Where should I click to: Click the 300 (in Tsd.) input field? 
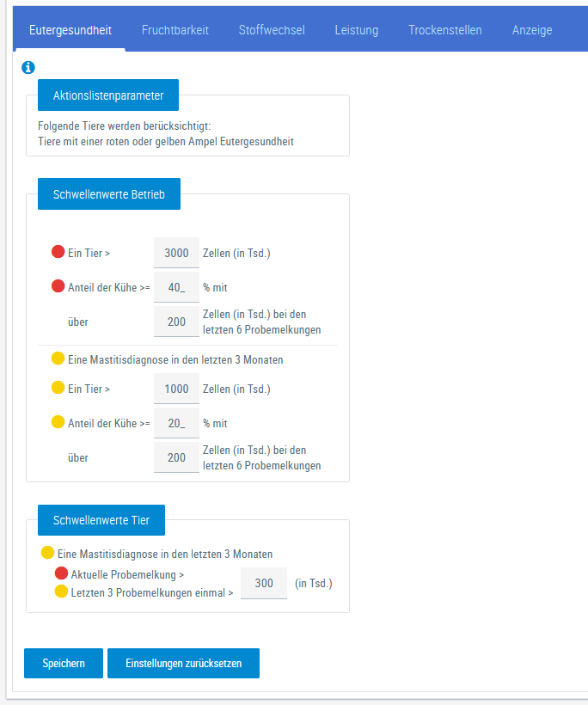tap(264, 583)
